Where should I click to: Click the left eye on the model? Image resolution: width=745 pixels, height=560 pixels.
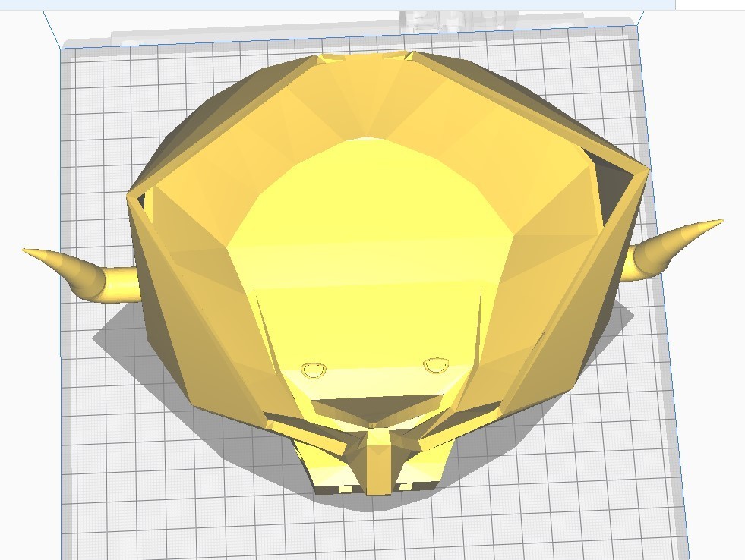click(x=314, y=370)
